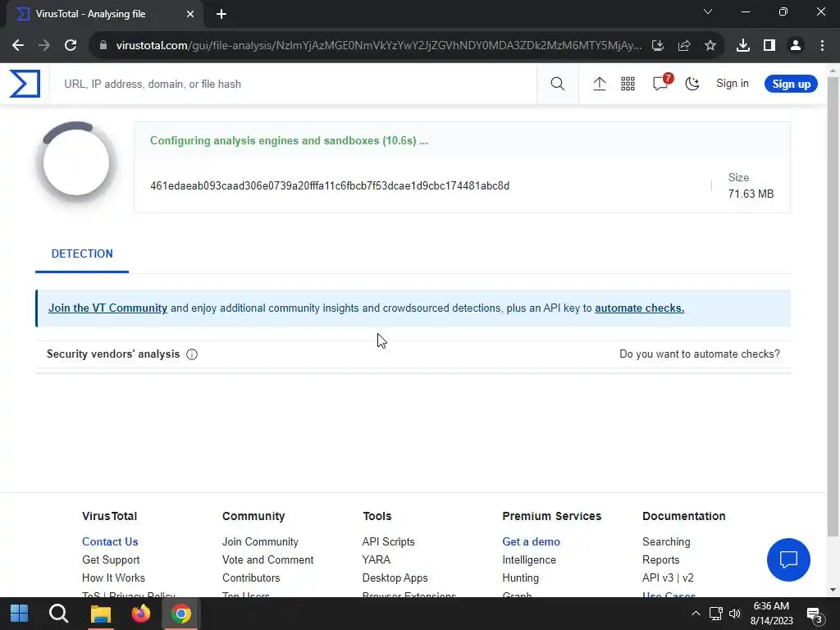840x630 pixels.
Task: Click Join the VT Community link
Action: [x=107, y=308]
